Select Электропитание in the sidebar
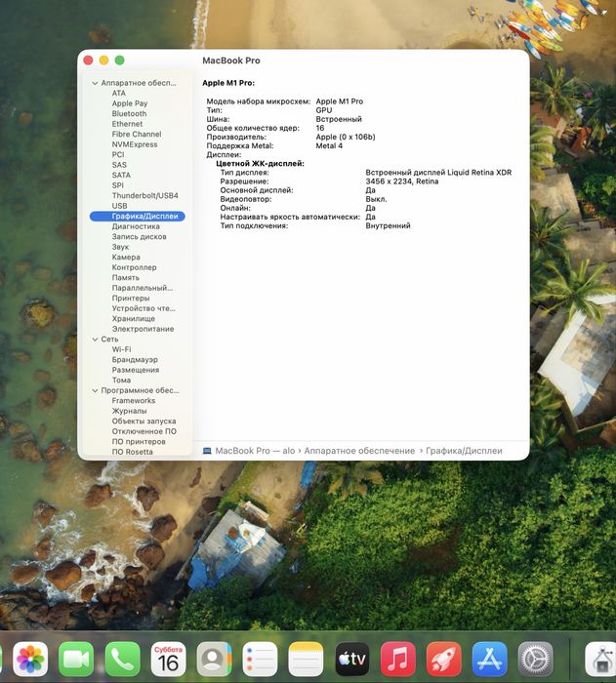 click(143, 329)
